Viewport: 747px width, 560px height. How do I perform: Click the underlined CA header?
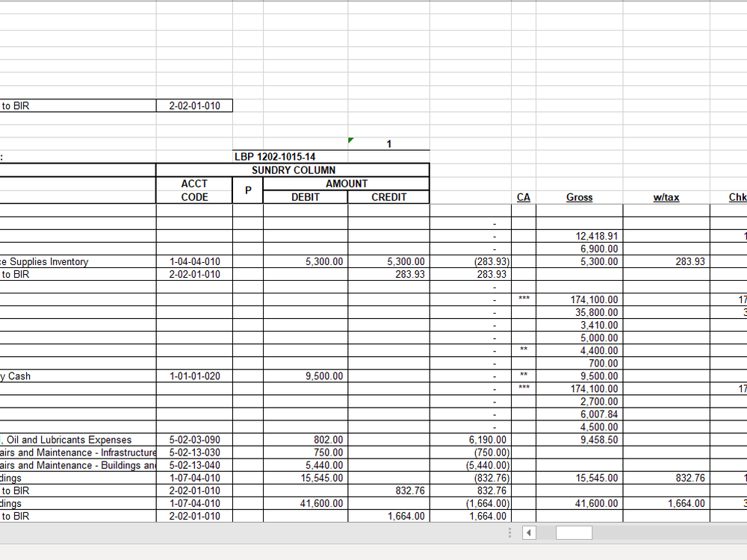click(524, 197)
